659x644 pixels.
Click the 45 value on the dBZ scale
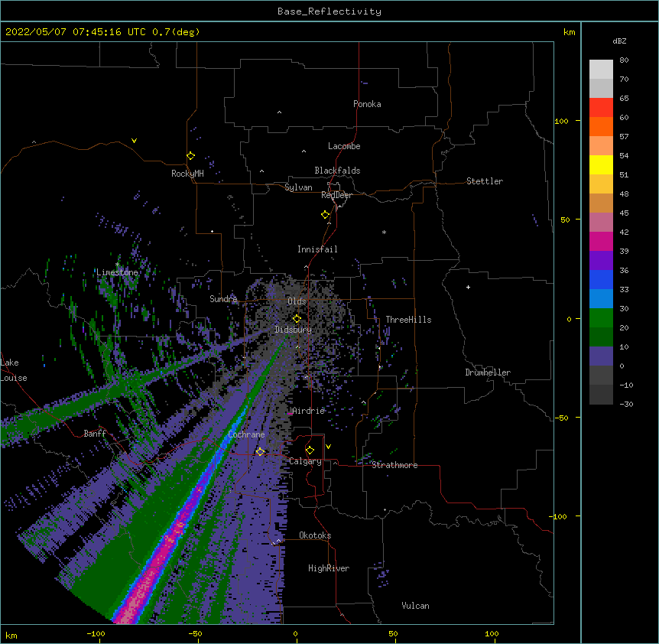(x=624, y=213)
